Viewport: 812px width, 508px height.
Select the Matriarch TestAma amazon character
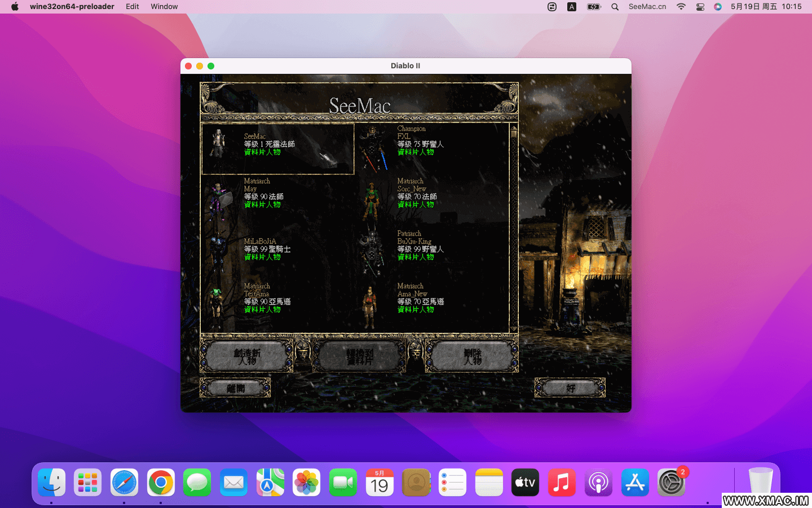(x=278, y=306)
